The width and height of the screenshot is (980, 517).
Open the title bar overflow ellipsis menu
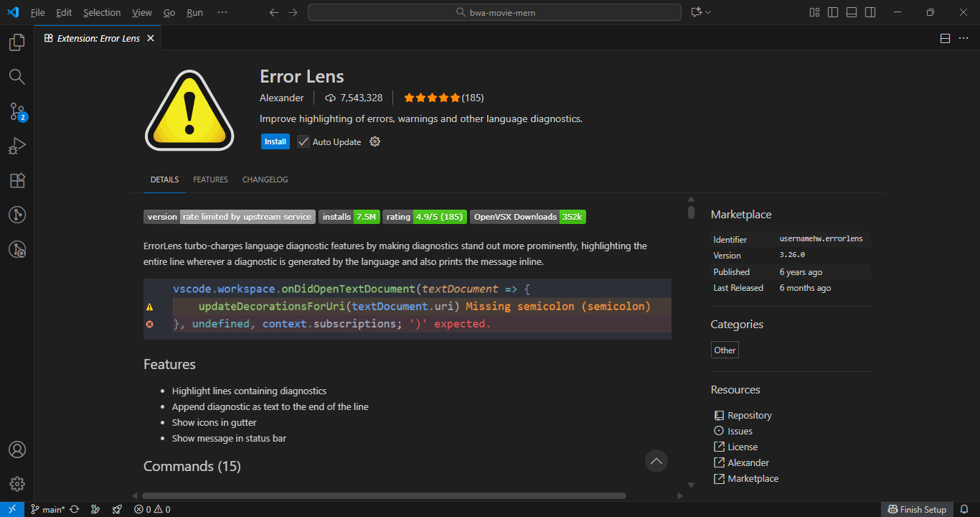pyautogui.click(x=222, y=12)
